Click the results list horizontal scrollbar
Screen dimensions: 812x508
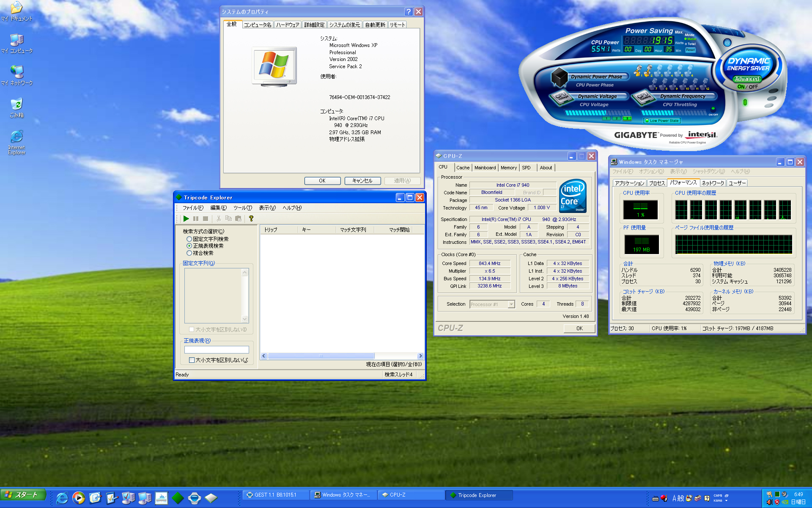pos(321,356)
